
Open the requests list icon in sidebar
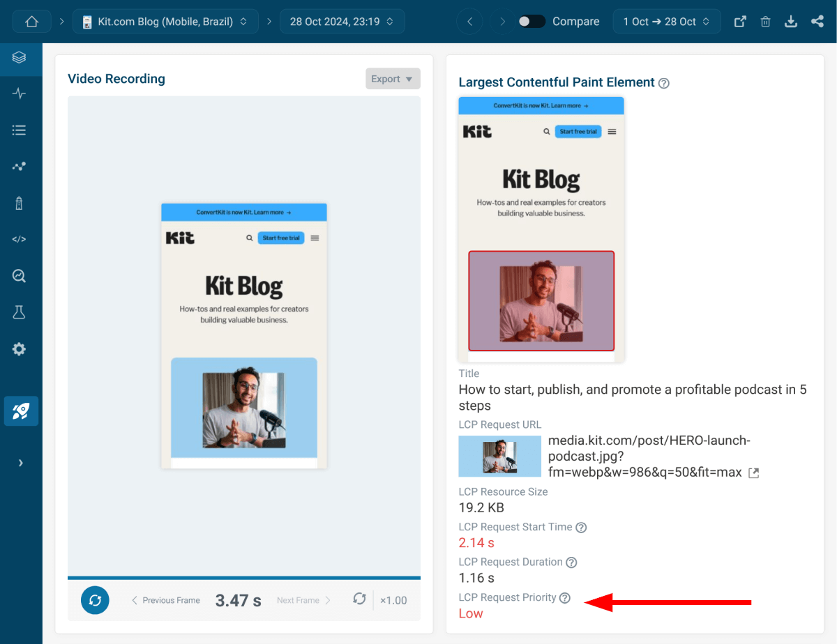point(19,130)
